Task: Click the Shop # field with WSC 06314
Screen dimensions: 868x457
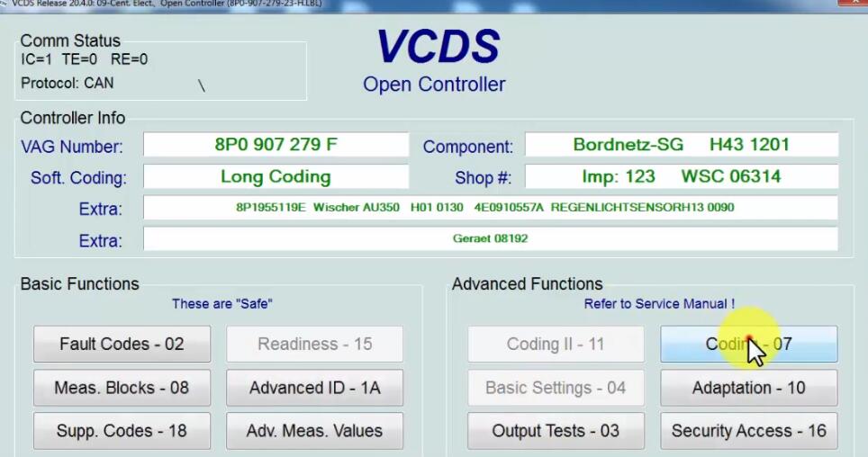Action: [682, 176]
